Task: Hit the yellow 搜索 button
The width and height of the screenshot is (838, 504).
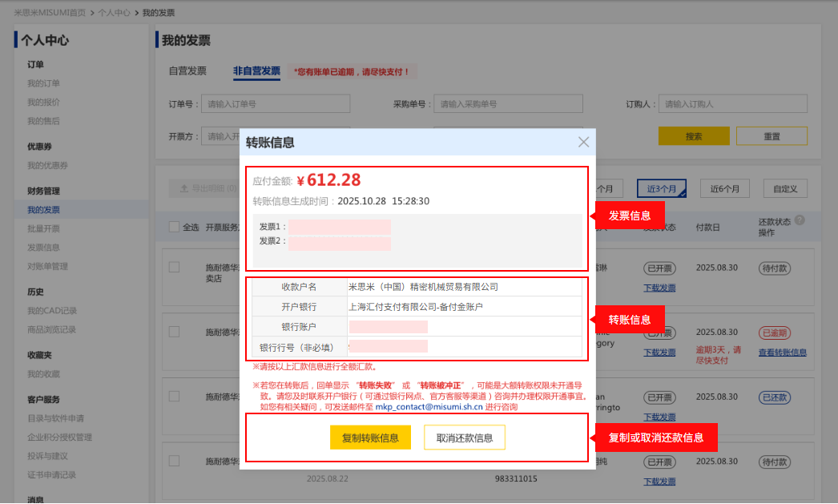Action: pos(694,136)
